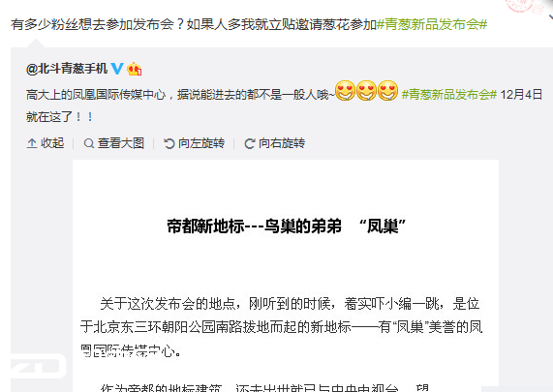Viewport: 553px width, 392px height.
Task: Click the magnifier icon for 查看大图
Action: [89, 143]
